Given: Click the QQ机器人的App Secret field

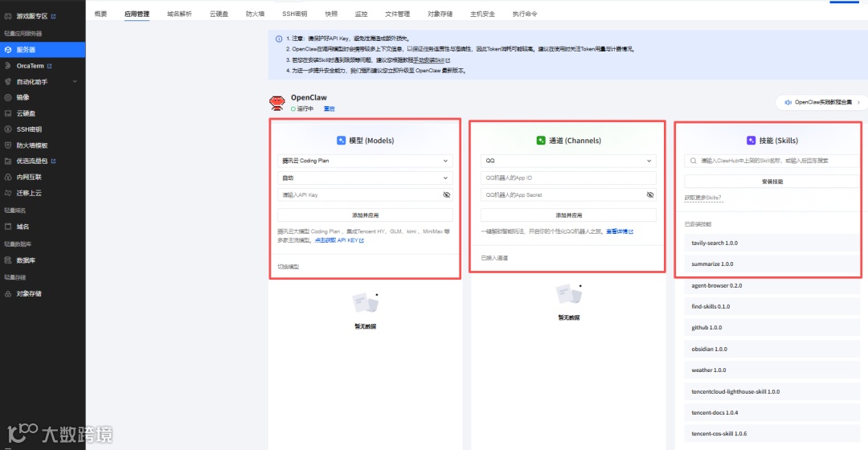Looking at the screenshot, I should [568, 194].
